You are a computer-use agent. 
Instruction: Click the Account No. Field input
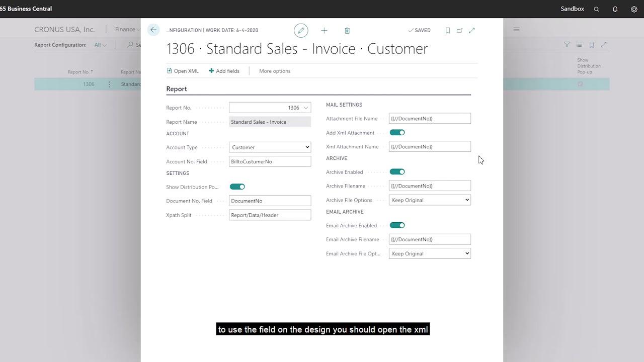click(x=270, y=161)
